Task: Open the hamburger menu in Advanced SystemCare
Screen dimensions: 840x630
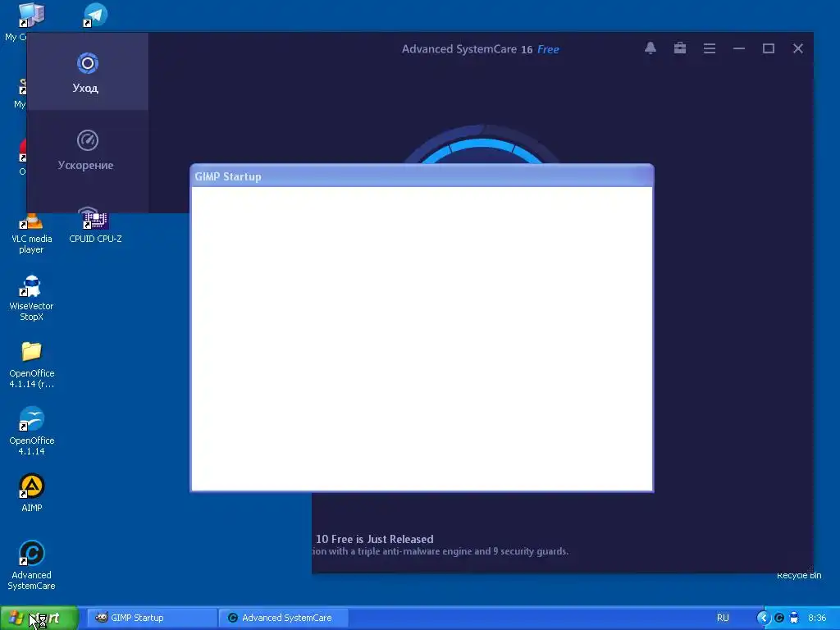Action: pyautogui.click(x=710, y=48)
